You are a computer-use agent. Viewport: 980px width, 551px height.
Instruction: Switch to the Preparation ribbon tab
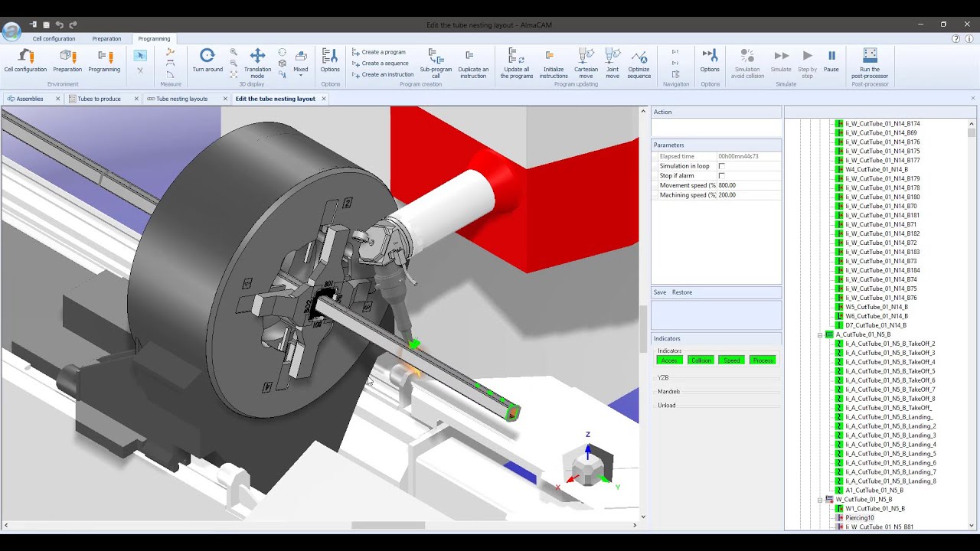(106, 38)
